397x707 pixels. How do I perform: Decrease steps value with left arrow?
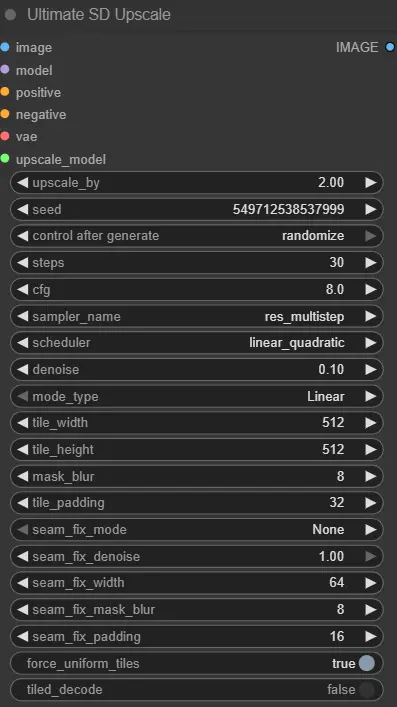(22, 262)
